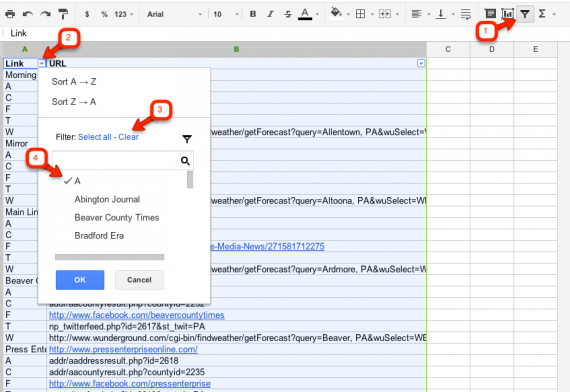Check Abington Journal in filter list
Screen dimensions: 570x392
[x=107, y=199]
